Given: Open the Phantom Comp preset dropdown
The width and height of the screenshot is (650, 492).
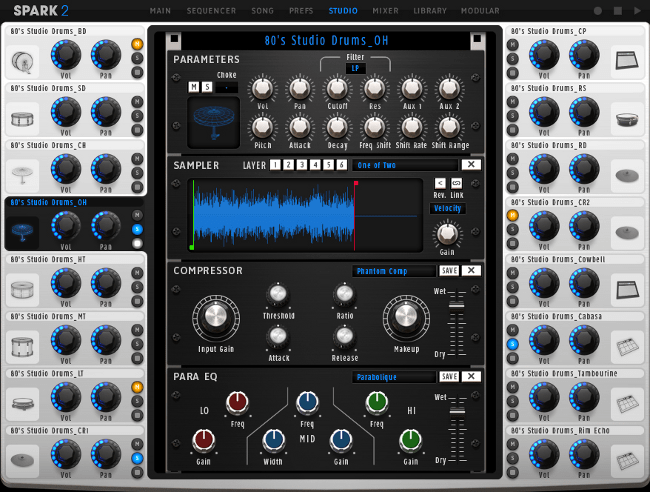Looking at the screenshot, I should tap(394, 270).
